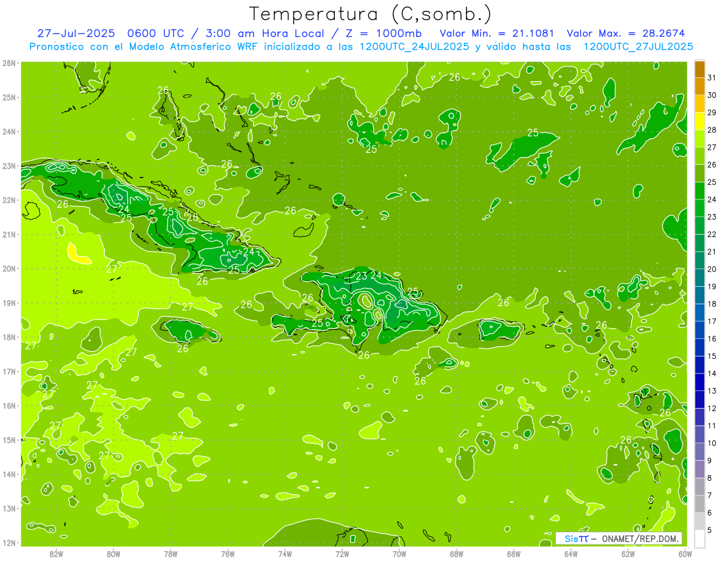This screenshot has width=728, height=562.
Task: Select the lavender swatch between labels 8 and 9
Action: [x=699, y=469]
